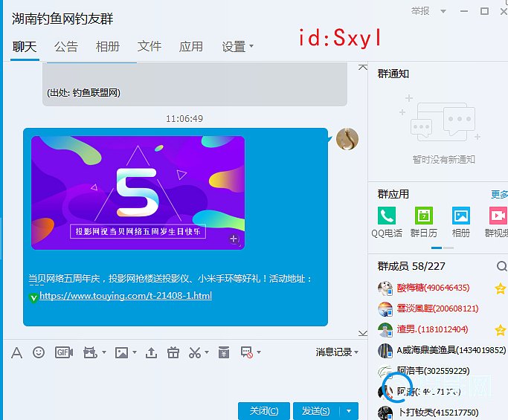The image size is (508, 420).
Task: Click the 关闭(C) button
Action: tap(264, 411)
